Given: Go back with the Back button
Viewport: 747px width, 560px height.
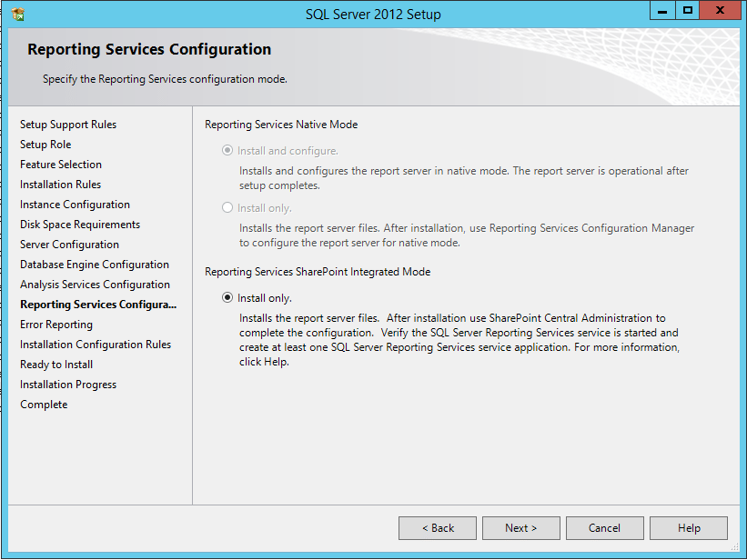Looking at the screenshot, I should click(438, 528).
